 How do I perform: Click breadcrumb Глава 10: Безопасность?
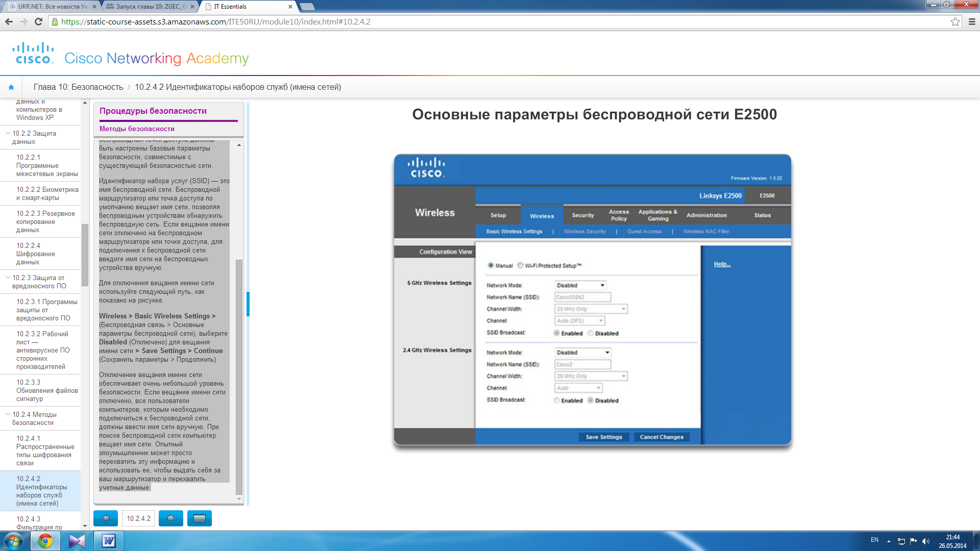click(79, 87)
